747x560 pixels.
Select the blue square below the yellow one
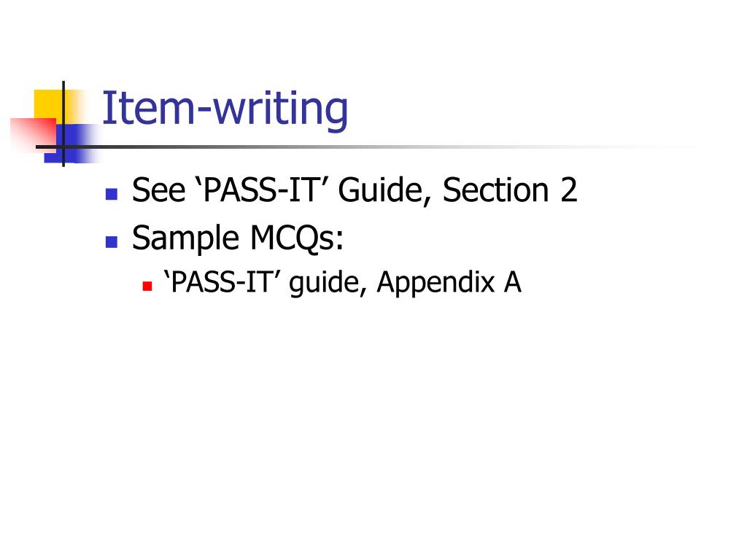72,143
